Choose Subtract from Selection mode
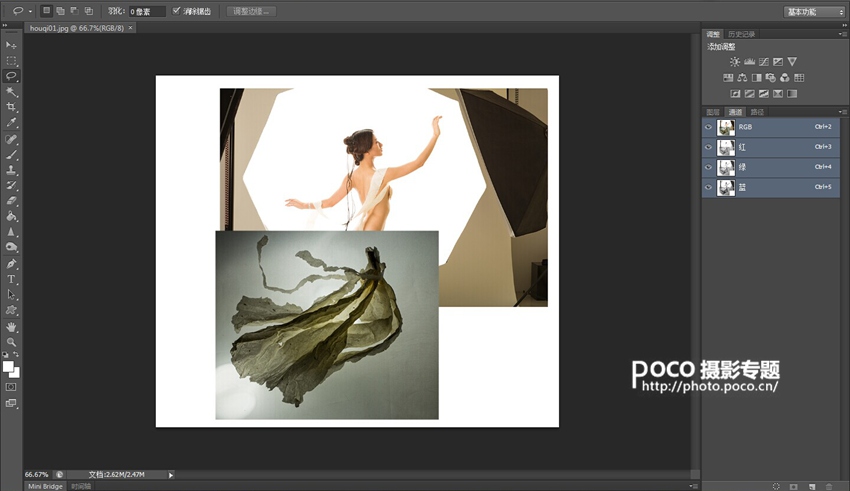 click(x=74, y=11)
